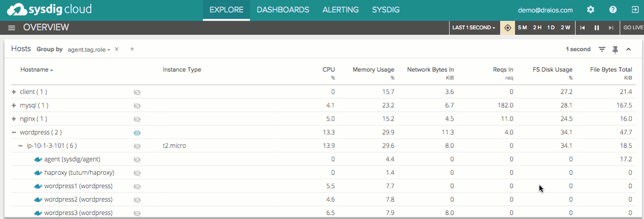Screen dimensions: 644x219
Task: Expand the mysql group
Action: (14, 105)
